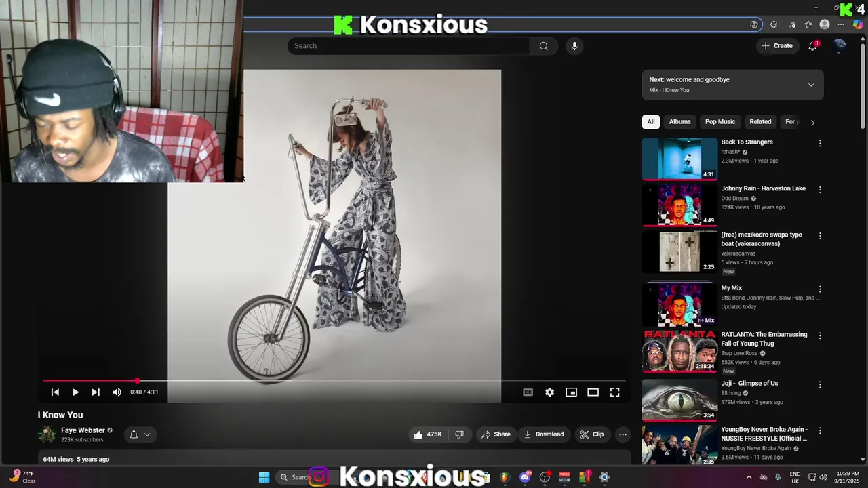Open Faye Webster channel name link

tap(83, 430)
